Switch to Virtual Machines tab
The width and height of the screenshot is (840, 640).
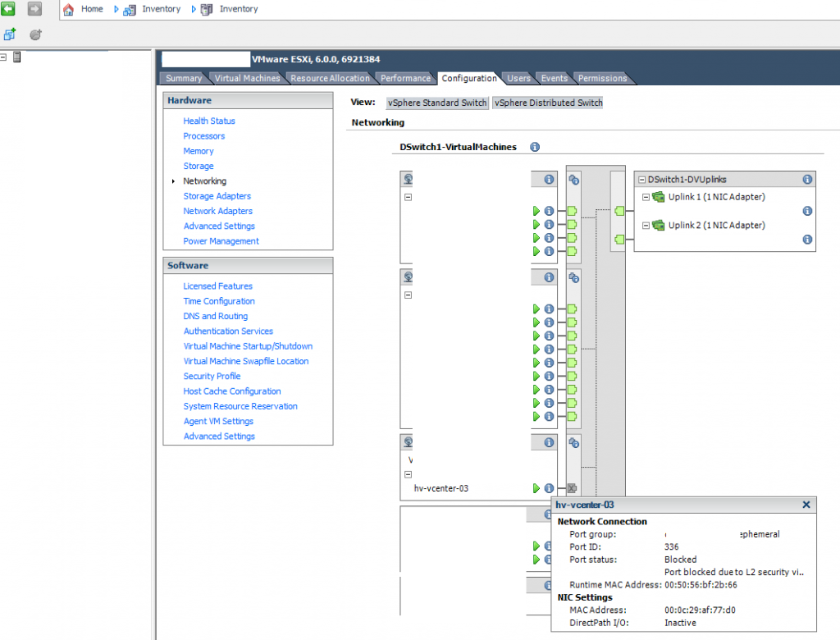pyautogui.click(x=247, y=78)
